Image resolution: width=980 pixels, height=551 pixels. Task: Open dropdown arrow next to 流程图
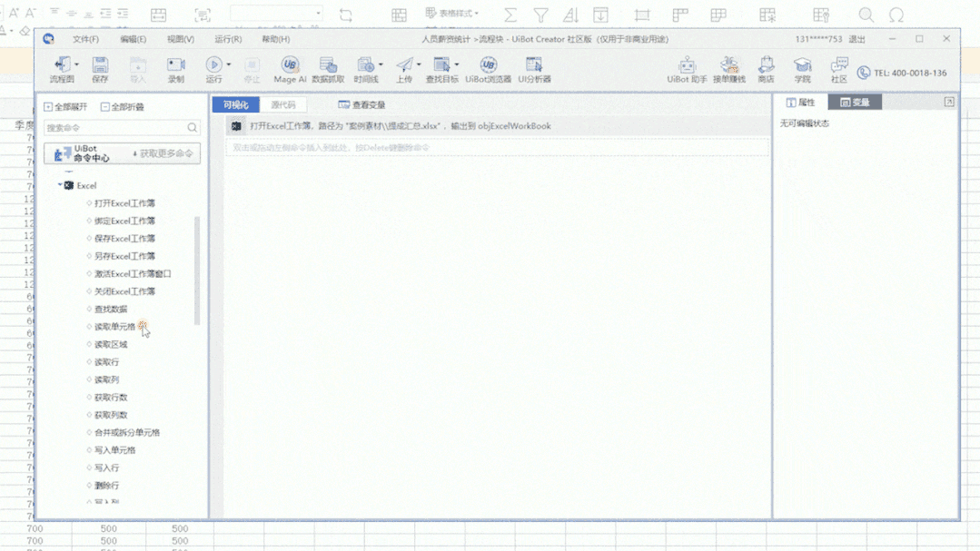(x=77, y=64)
